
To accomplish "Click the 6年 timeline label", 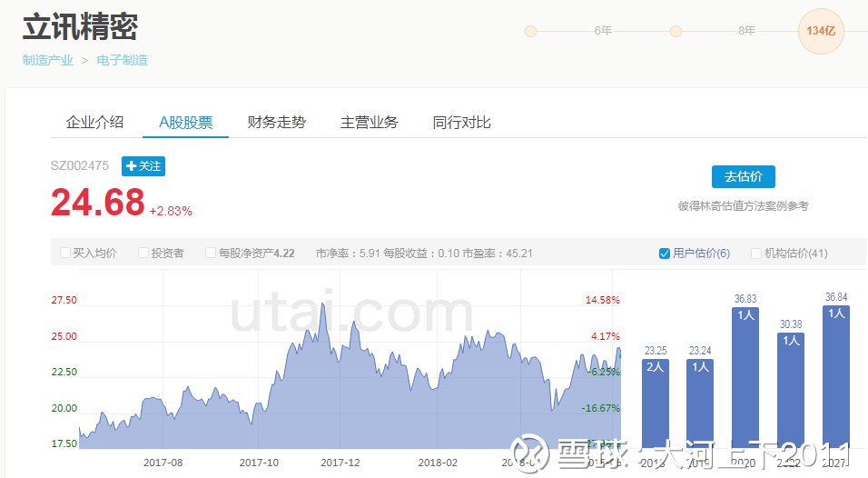I will (x=603, y=31).
